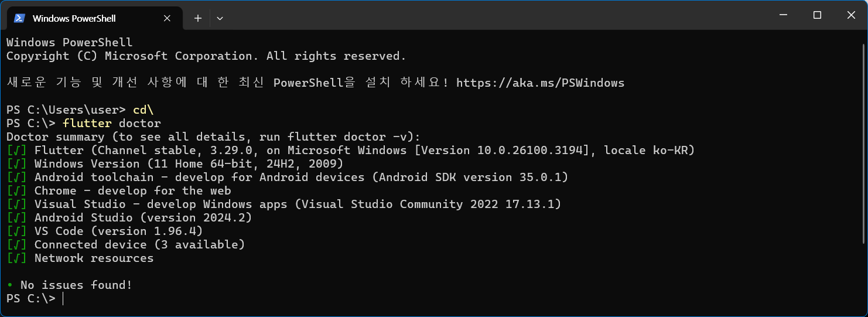
Task: Click the green check mark beside Flutter line
Action: [16, 151]
